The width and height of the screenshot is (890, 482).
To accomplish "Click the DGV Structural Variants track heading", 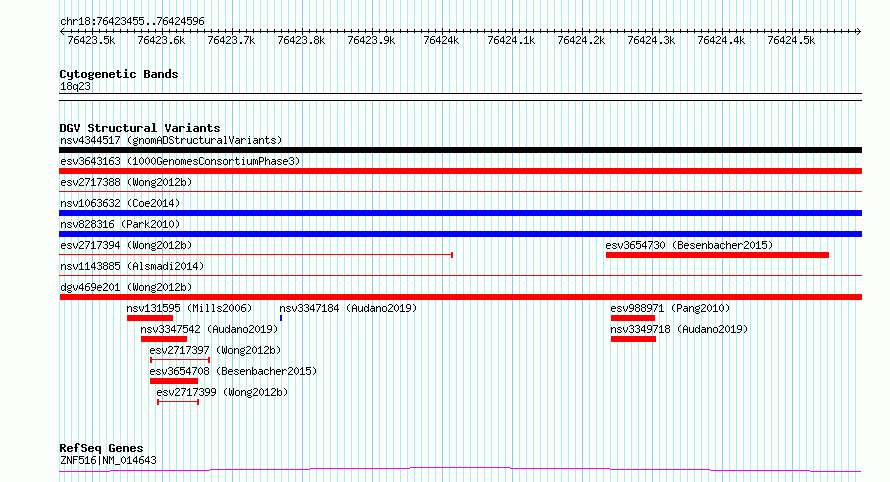I will click(140, 128).
